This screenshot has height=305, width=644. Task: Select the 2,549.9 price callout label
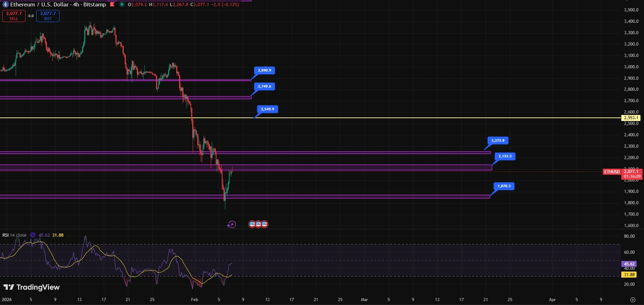(x=268, y=109)
